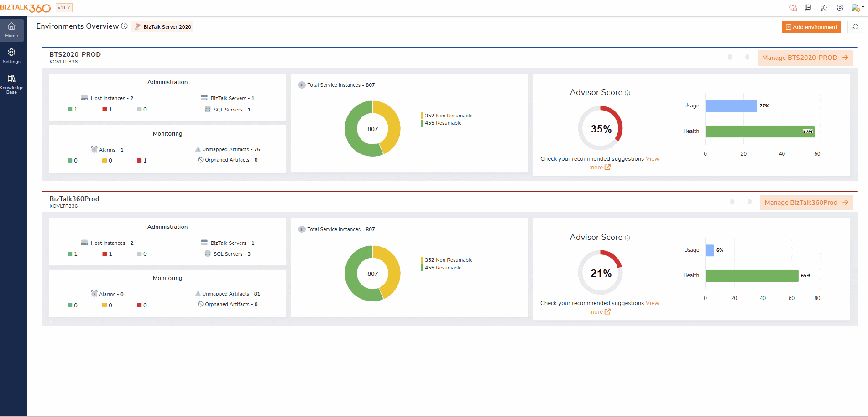
Task: Open Knowledge Base from the sidebar
Action: point(12,84)
